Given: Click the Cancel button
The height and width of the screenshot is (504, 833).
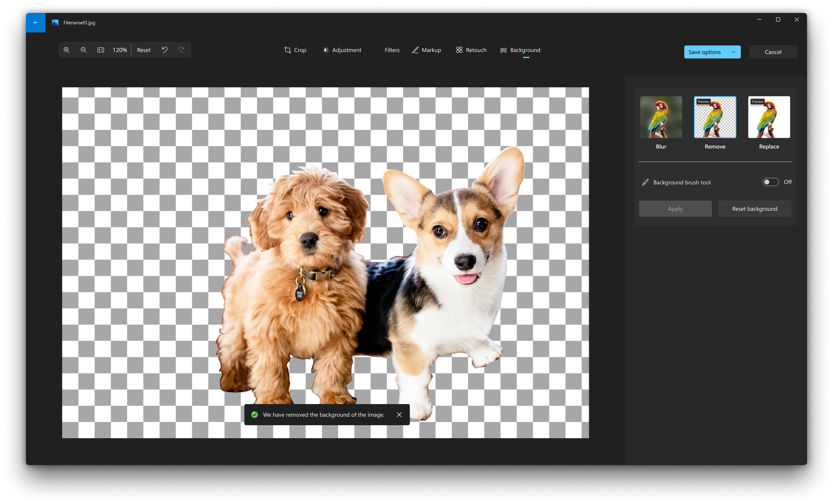Looking at the screenshot, I should pos(772,52).
